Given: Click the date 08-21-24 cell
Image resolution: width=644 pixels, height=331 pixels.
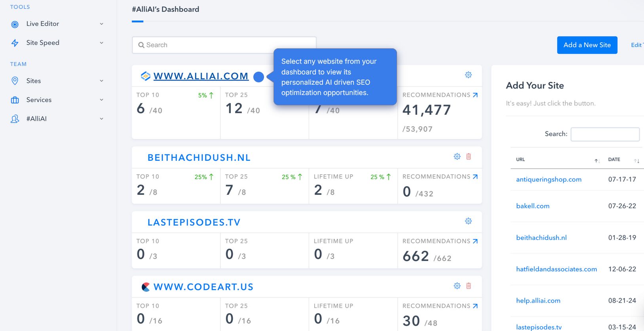Looking at the screenshot, I should (622, 301).
